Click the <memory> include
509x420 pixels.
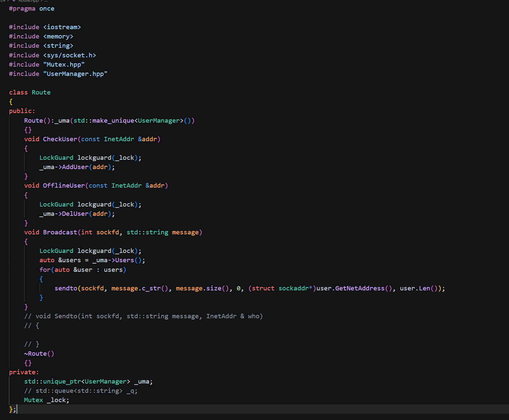pos(58,36)
